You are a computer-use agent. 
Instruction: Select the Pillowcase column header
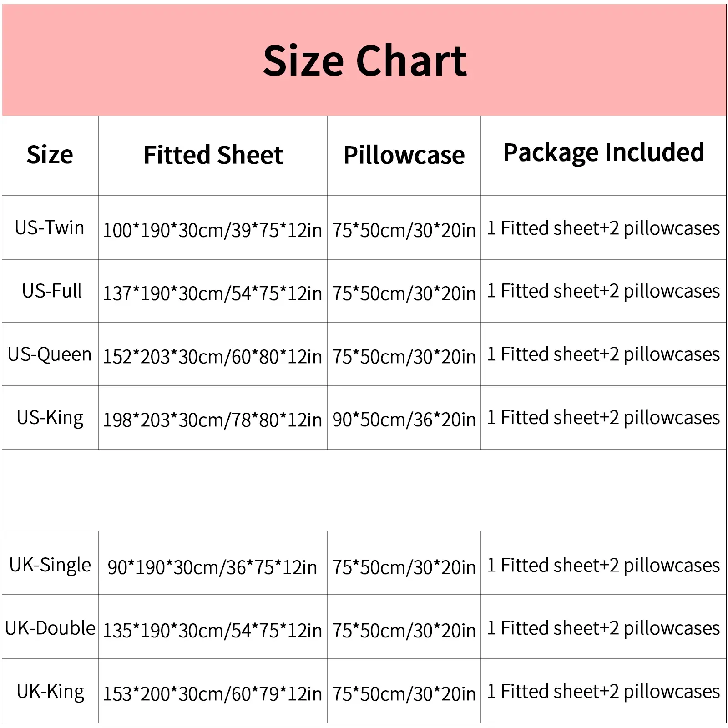pyautogui.click(x=404, y=155)
